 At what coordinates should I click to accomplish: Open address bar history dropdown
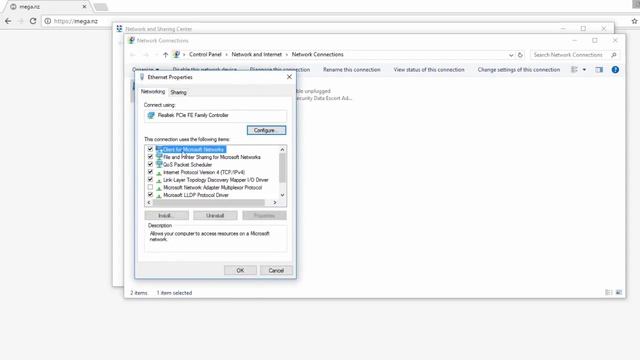[x=511, y=55]
